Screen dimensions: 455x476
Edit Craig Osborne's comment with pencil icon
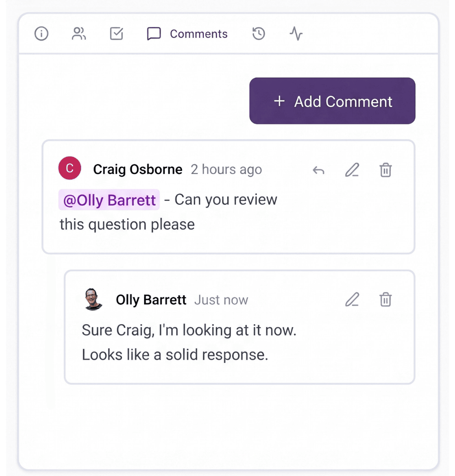pyautogui.click(x=352, y=170)
